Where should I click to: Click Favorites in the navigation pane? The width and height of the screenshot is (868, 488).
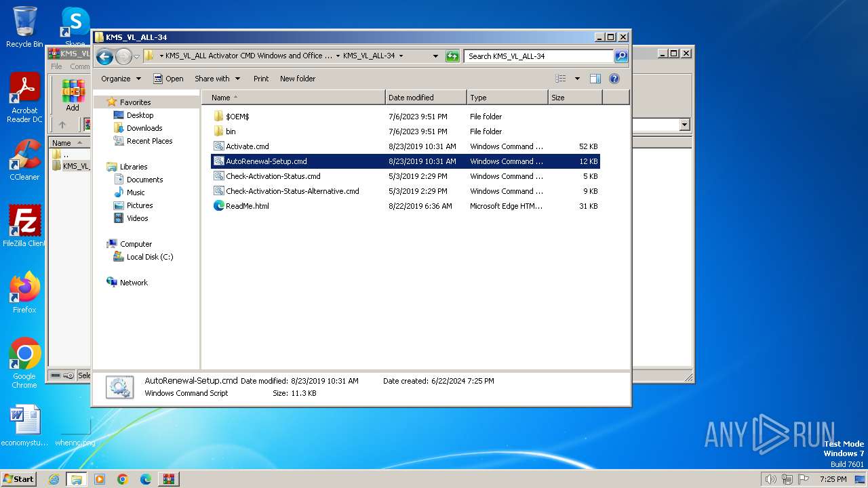[x=135, y=102]
